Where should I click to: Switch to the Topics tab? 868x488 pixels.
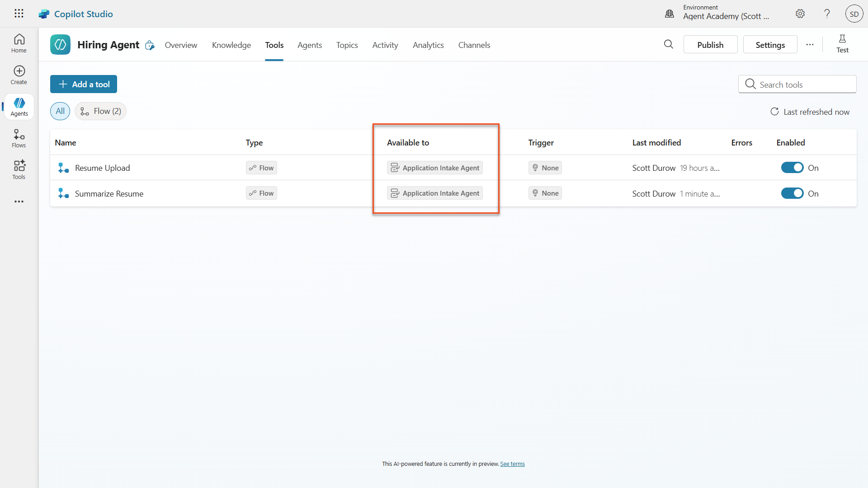click(347, 45)
